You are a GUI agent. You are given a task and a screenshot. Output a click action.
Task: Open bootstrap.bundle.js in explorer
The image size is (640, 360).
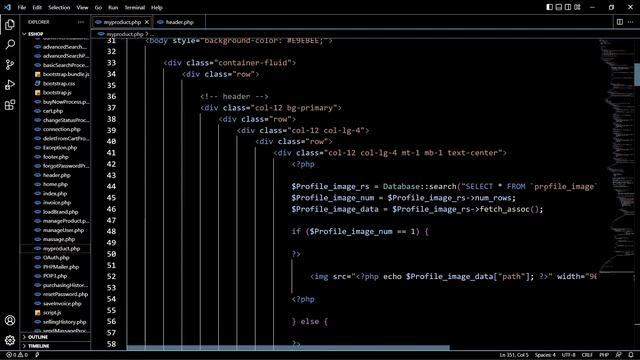(x=65, y=74)
